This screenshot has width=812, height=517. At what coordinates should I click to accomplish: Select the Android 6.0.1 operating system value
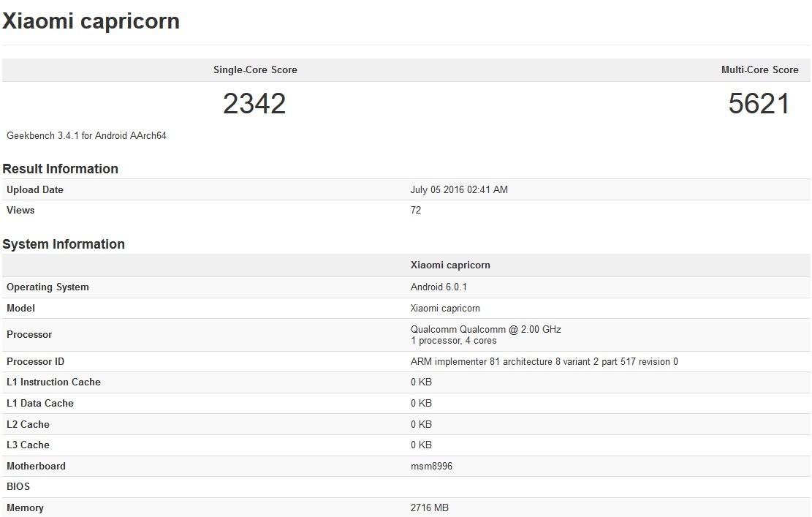(x=439, y=287)
